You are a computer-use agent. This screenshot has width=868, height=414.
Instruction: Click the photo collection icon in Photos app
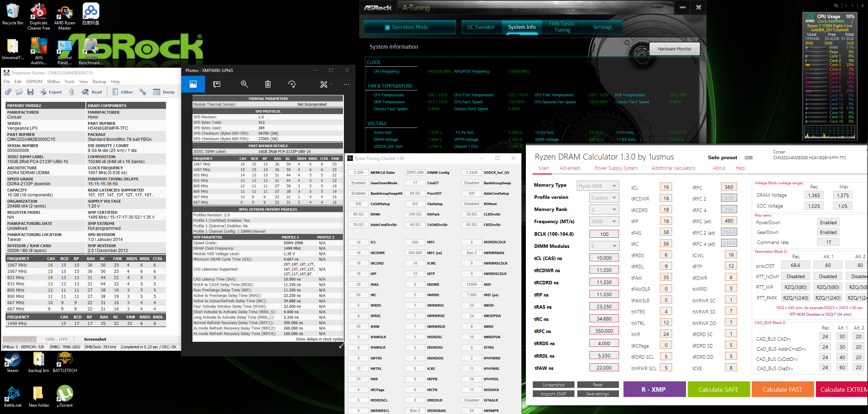(x=193, y=84)
